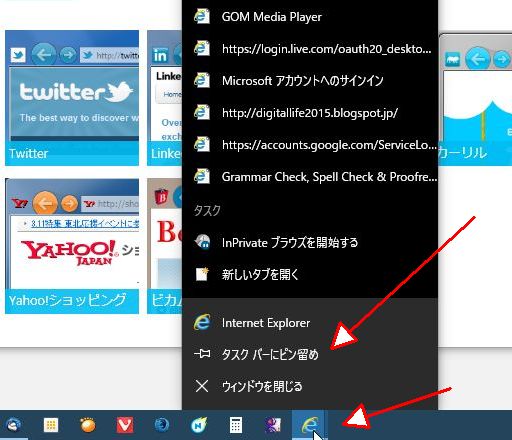
Task: Open the Twitter site tile
Action: point(72,98)
